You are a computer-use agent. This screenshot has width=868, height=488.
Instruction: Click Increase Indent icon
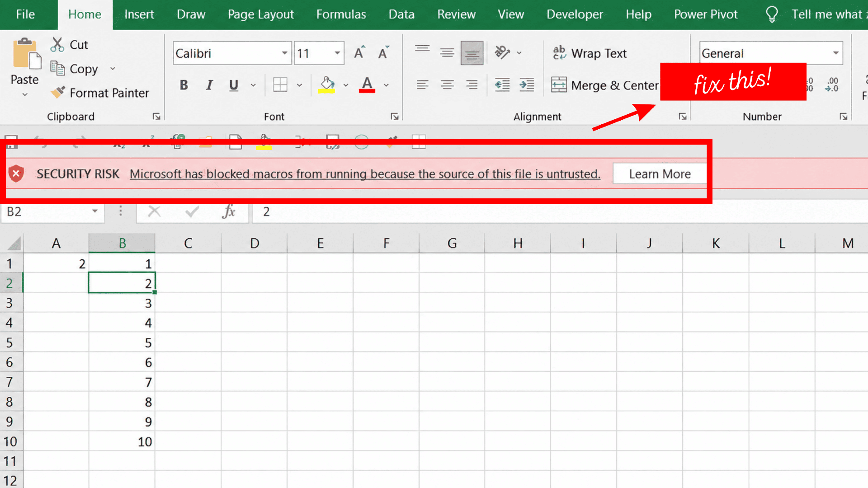tap(527, 84)
